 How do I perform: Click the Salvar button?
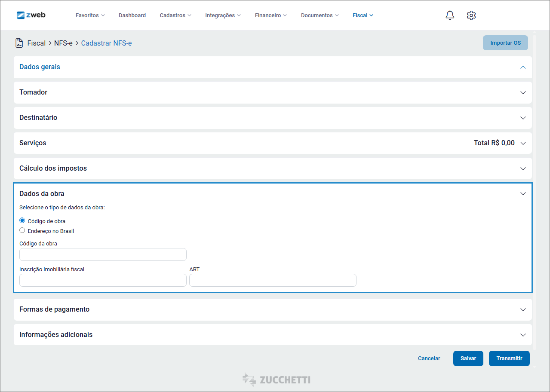point(468,358)
